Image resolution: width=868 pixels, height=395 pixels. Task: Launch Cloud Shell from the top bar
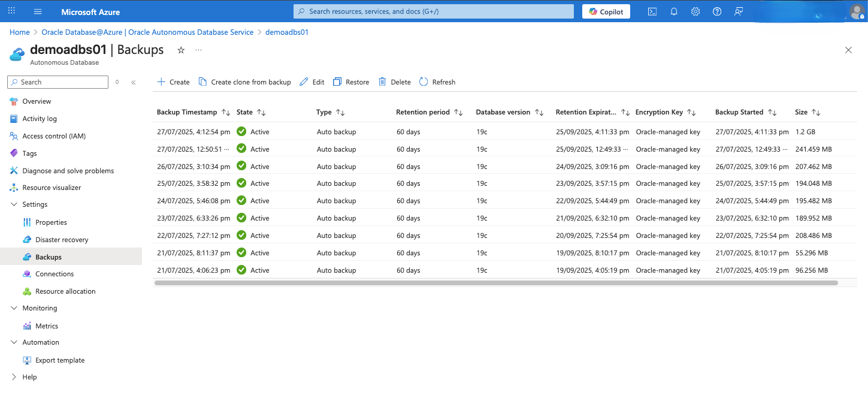[x=652, y=11]
